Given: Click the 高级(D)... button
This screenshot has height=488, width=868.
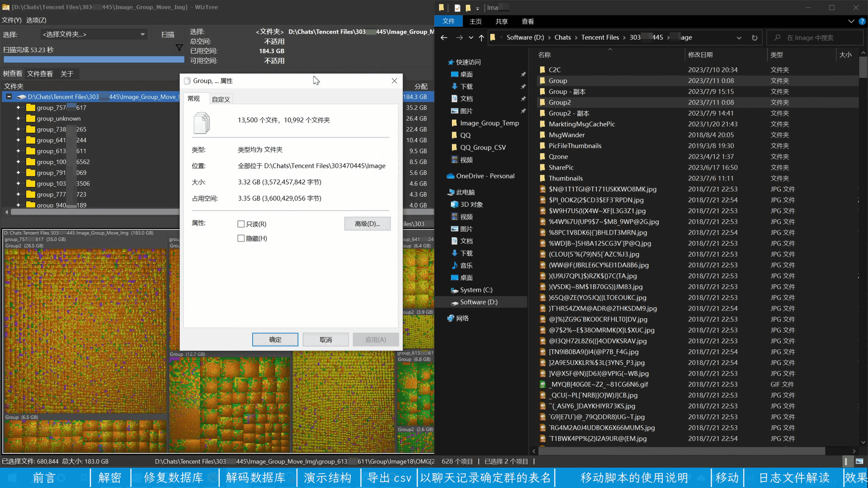Looking at the screenshot, I should [367, 224].
